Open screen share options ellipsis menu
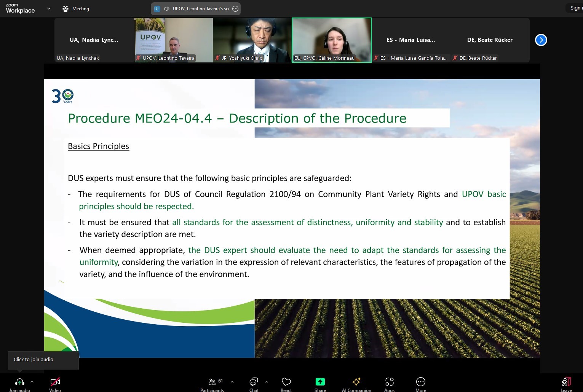This screenshot has width=583, height=392. click(x=235, y=9)
